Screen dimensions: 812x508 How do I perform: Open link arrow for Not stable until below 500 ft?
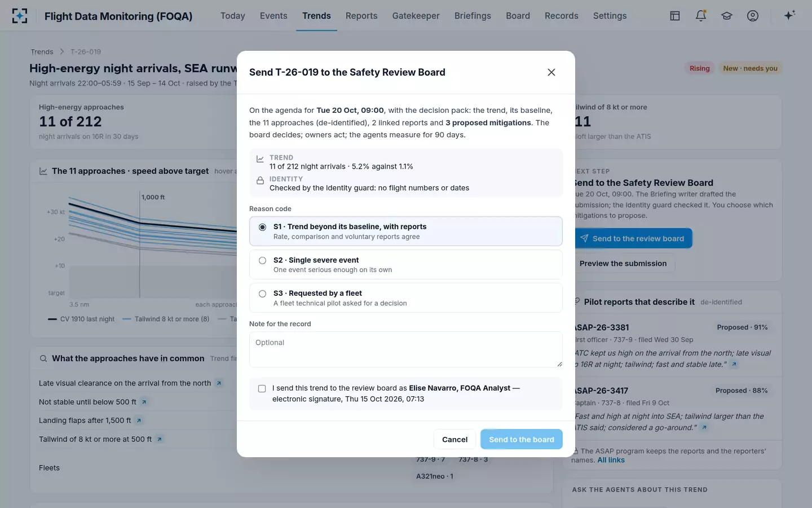tap(144, 402)
